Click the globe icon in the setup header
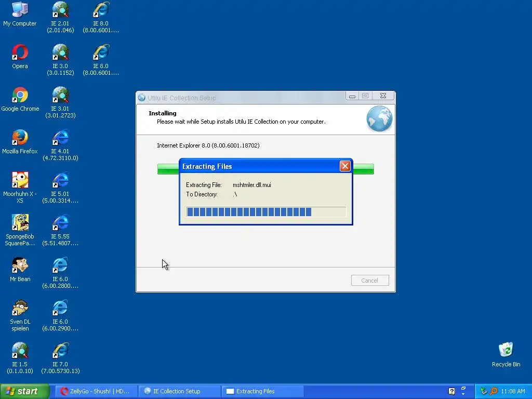This screenshot has height=399, width=532. [x=379, y=119]
